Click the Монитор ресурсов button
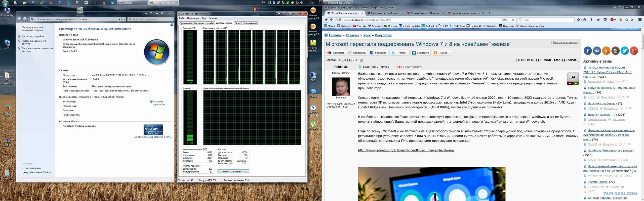Image resolution: width=644 pixels, height=201 pixels. [233, 171]
